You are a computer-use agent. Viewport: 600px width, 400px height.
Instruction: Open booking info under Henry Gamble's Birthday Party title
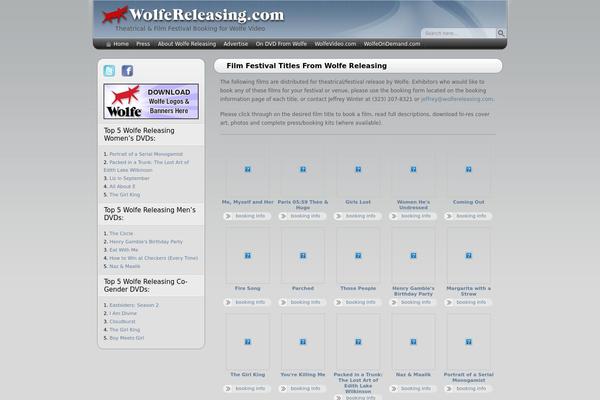413,302
